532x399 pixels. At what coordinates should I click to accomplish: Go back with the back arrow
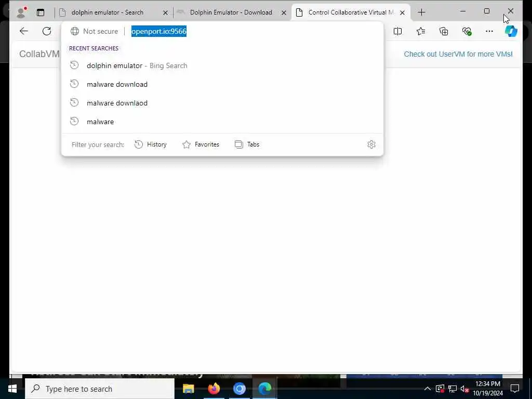pos(24,31)
